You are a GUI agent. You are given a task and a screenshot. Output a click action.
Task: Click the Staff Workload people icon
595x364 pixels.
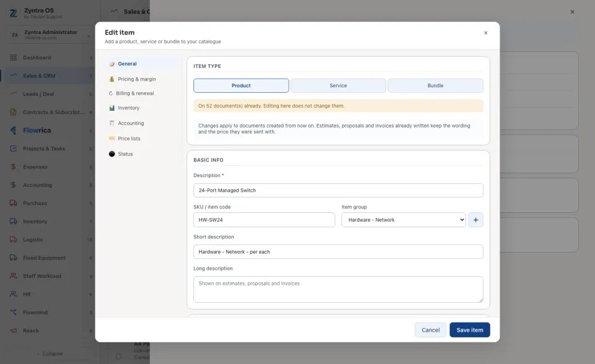13,276
